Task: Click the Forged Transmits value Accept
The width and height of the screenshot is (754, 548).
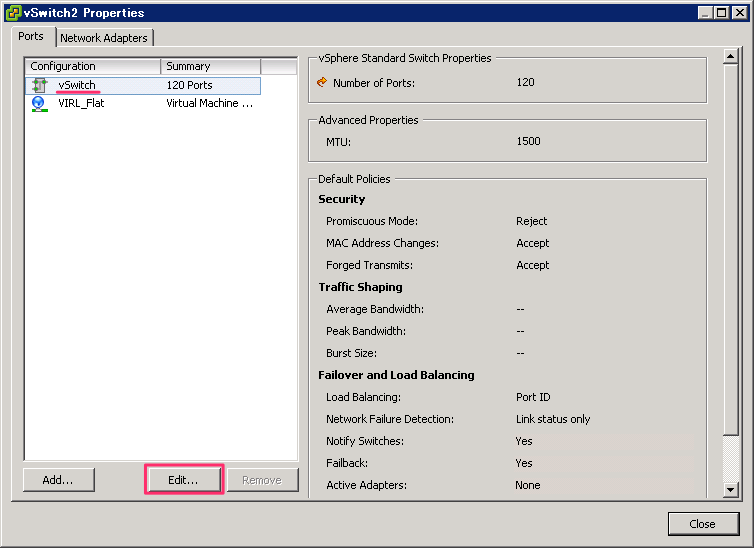Action: (532, 265)
